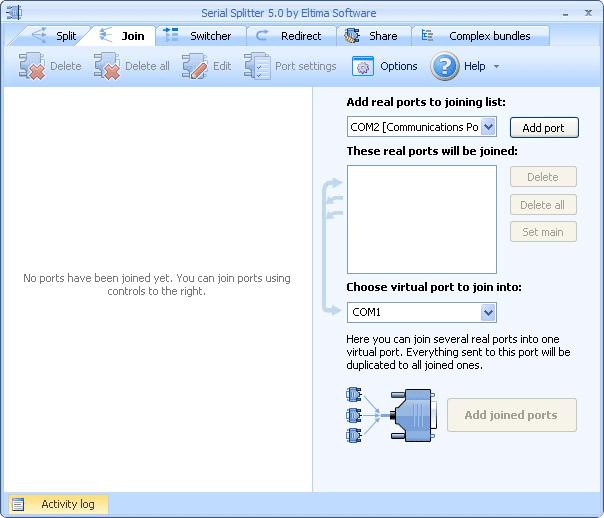The image size is (604, 518).
Task: Open the Split tab
Action: pos(54,36)
